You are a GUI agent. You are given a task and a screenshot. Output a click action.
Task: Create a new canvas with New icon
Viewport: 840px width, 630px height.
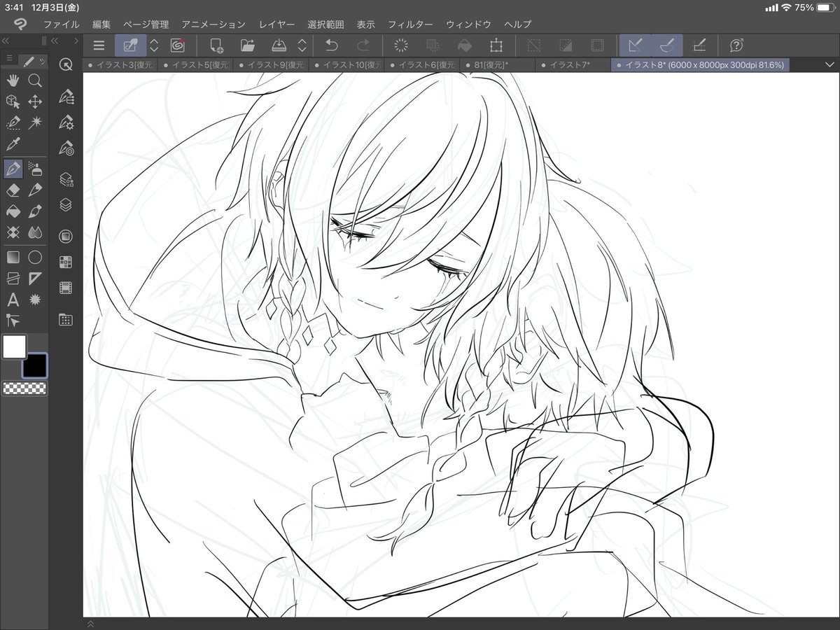216,45
